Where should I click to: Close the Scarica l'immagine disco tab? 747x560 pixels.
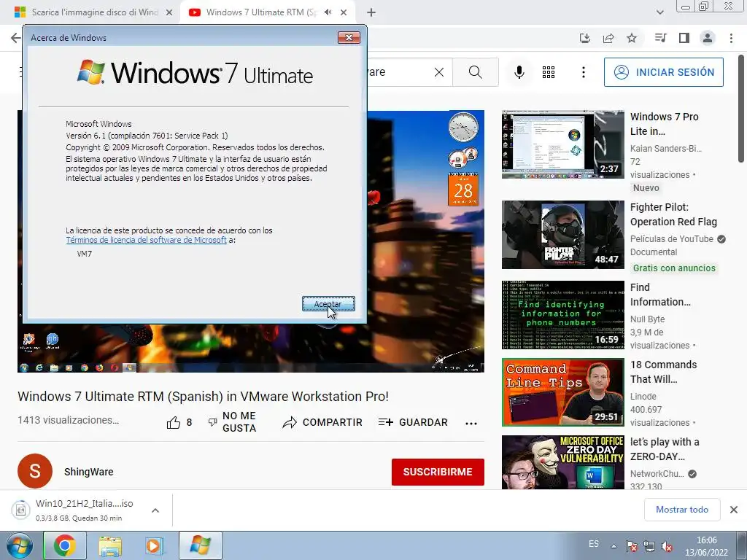tap(169, 13)
